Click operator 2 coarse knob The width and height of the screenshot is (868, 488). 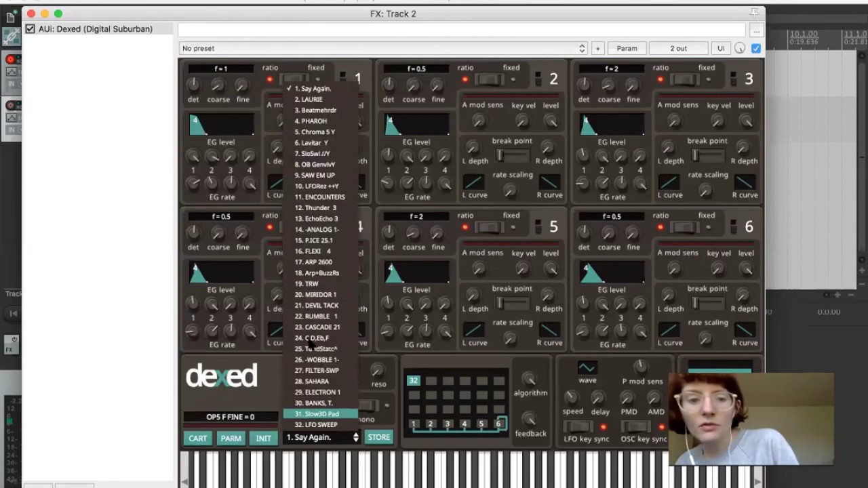(x=413, y=85)
